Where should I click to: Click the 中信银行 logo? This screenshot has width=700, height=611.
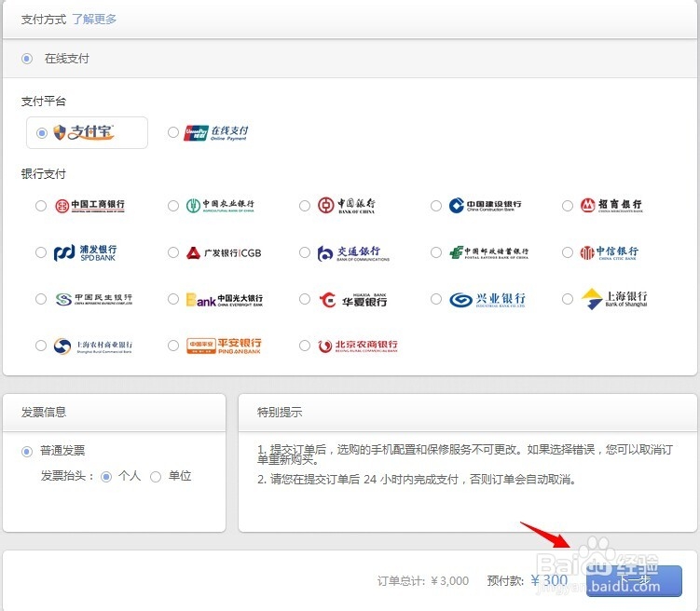pyautogui.click(x=610, y=252)
